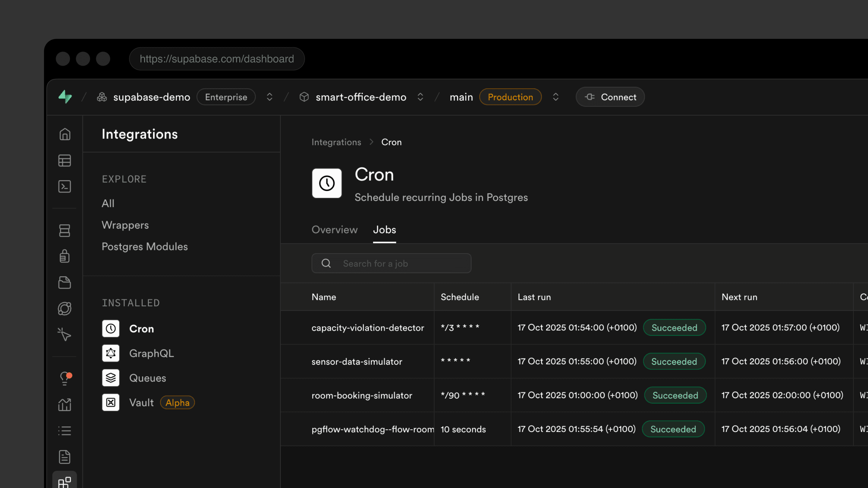Open the Reports chart icon
Image resolution: width=868 pixels, height=488 pixels.
point(65,405)
